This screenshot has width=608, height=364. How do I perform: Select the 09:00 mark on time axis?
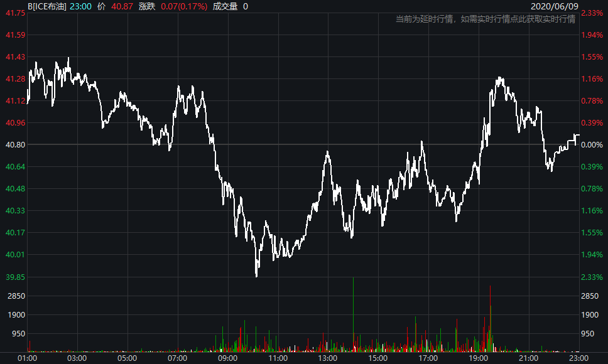point(227,358)
